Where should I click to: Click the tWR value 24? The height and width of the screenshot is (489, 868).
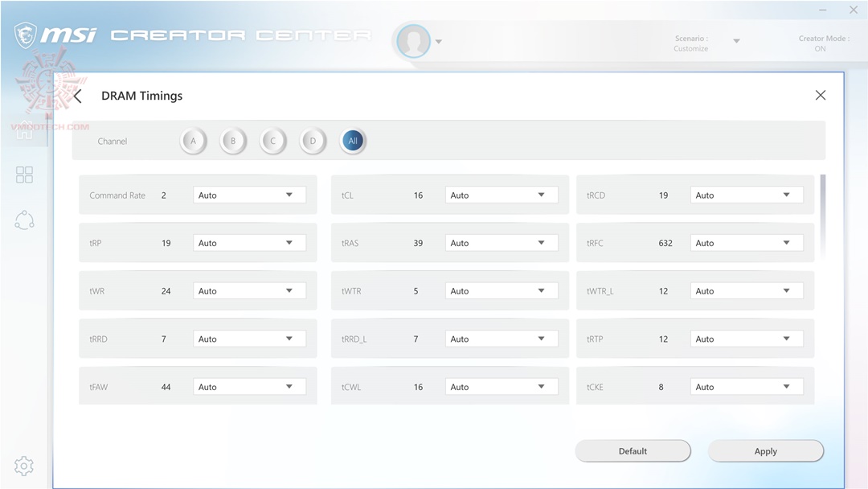tap(166, 291)
